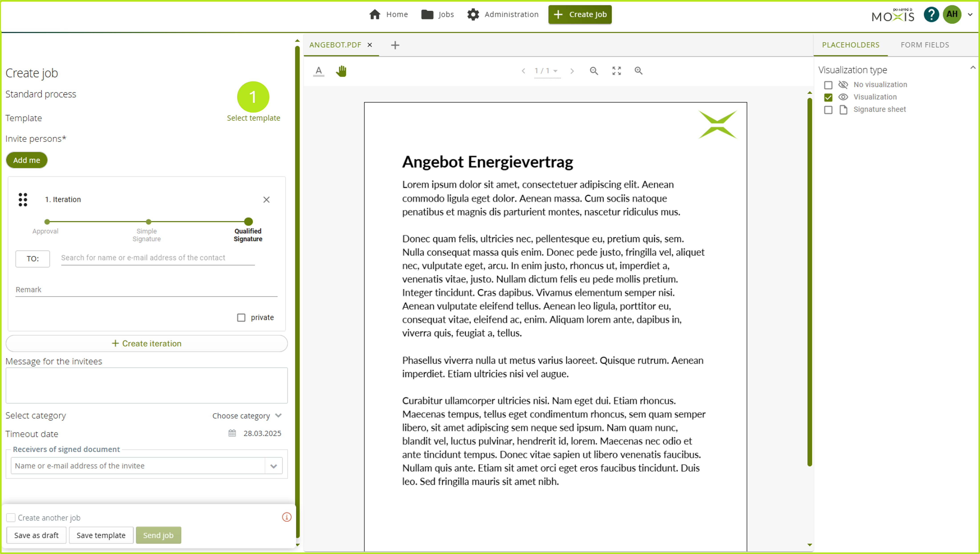Add a new document tab with plus
980x554 pixels.
coord(395,45)
